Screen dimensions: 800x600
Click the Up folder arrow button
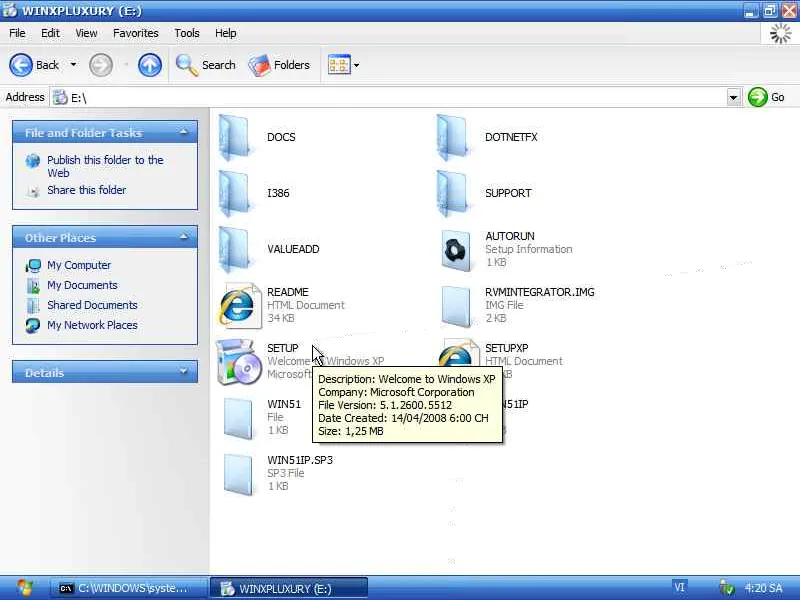(149, 65)
